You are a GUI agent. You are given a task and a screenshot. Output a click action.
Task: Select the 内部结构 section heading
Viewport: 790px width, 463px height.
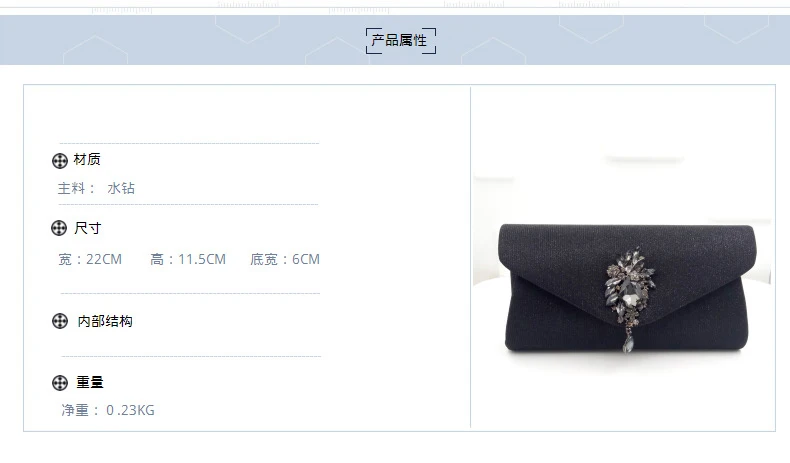point(105,321)
